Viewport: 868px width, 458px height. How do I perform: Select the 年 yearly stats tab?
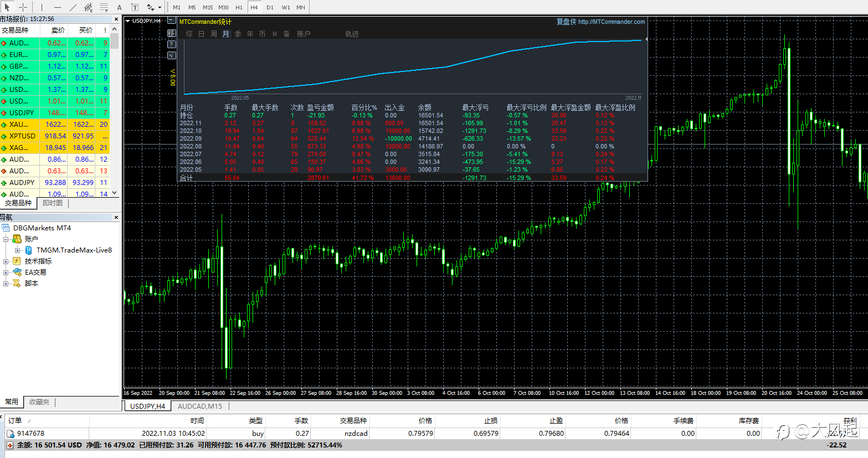(250, 34)
